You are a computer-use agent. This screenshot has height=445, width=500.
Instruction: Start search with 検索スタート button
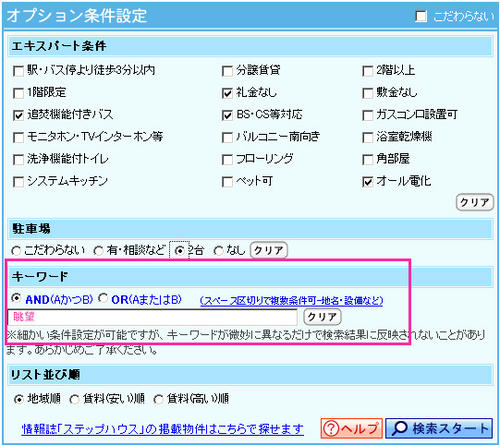pos(439,428)
